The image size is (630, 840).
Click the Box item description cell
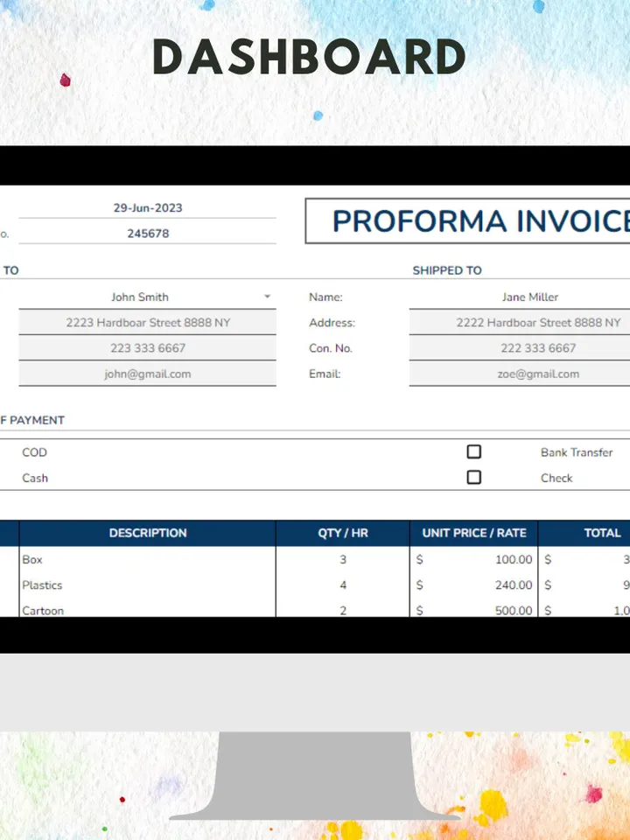(32, 560)
